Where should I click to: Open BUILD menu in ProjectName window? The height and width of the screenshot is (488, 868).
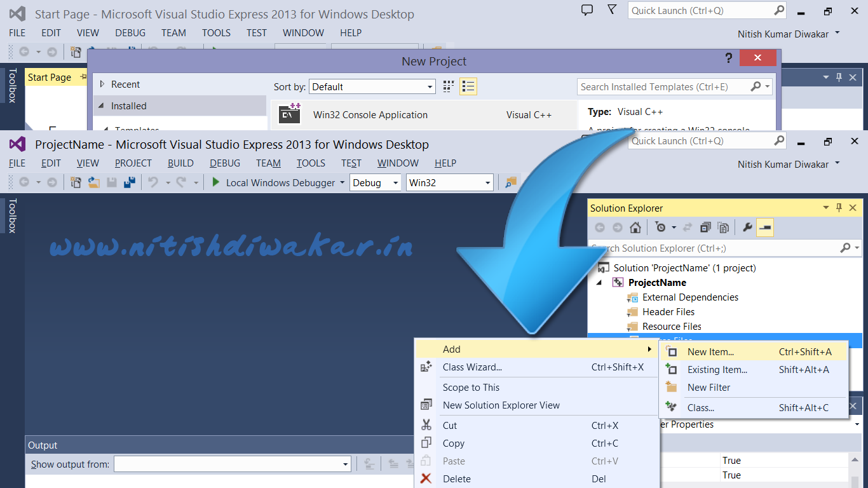(180, 163)
